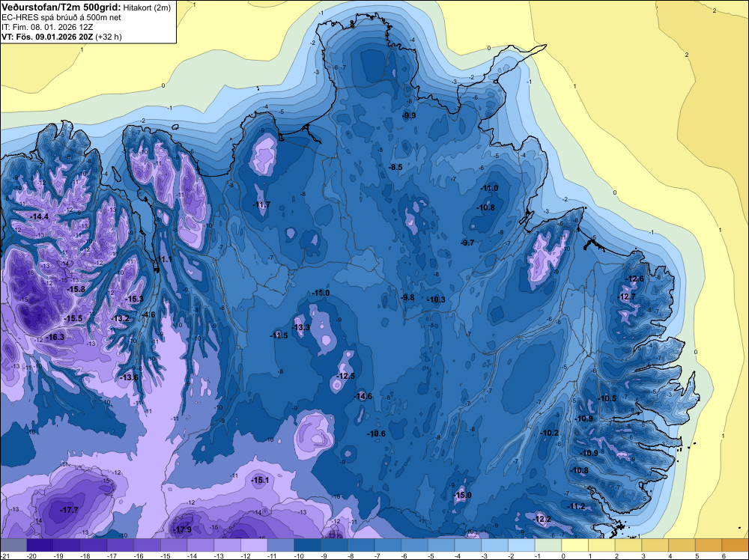Pick the legend swatch labeled -1

548,545
